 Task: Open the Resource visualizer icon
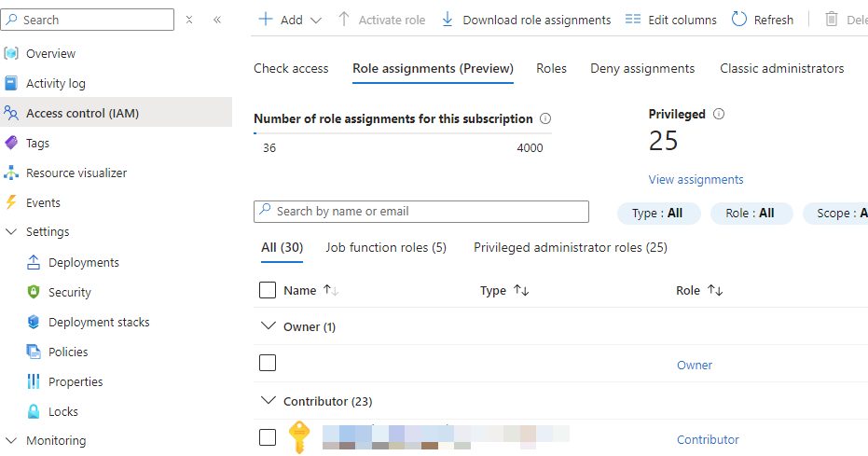click(x=11, y=173)
